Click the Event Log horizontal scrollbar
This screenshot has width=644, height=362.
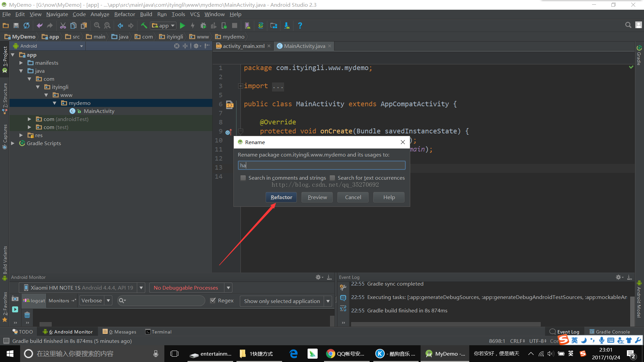[x=445, y=324]
